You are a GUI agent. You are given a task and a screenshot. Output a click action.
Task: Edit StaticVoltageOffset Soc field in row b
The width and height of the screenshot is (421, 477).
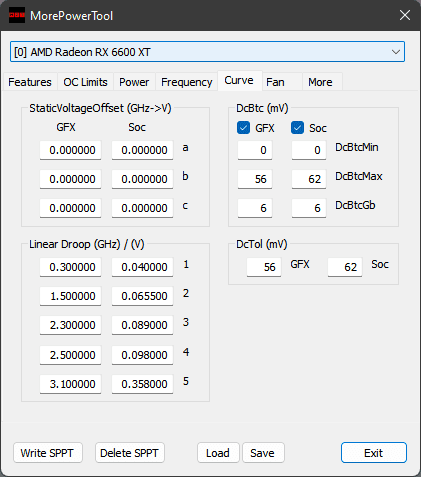(142, 179)
